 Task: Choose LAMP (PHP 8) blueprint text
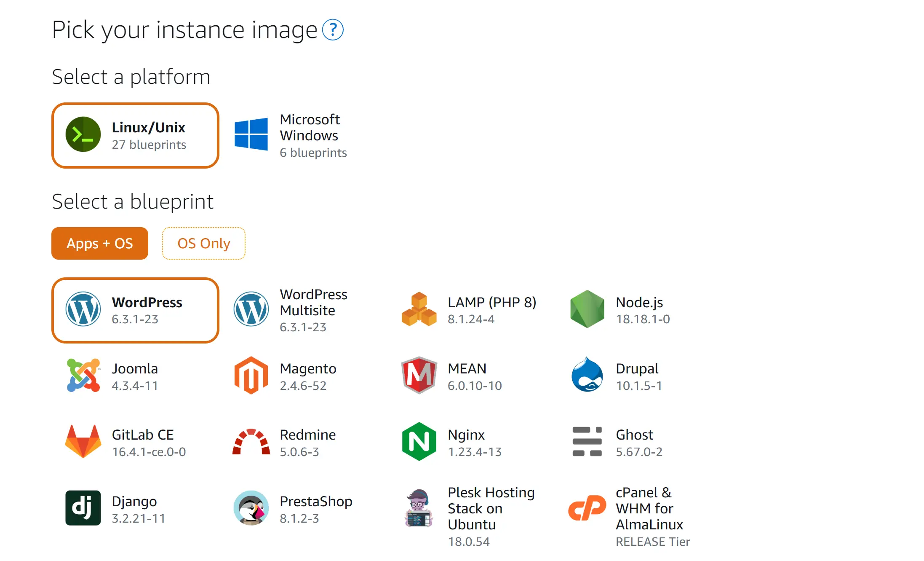[492, 302]
